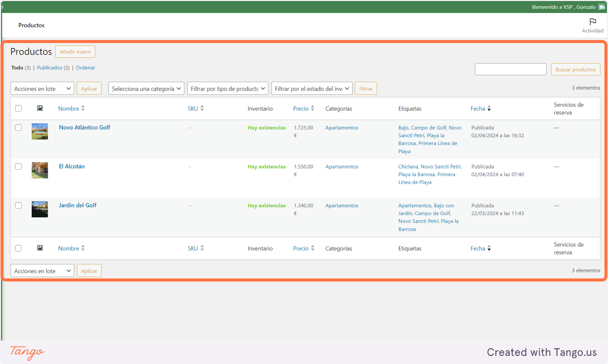Open the Actividad flag icon
The height and width of the screenshot is (364, 608).
(x=592, y=22)
